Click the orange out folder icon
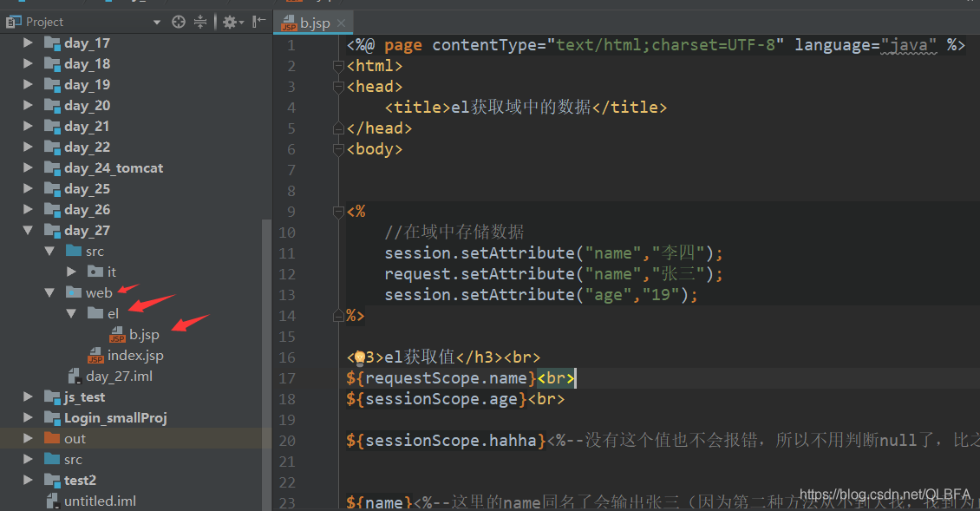The width and height of the screenshot is (980, 511). [x=52, y=438]
